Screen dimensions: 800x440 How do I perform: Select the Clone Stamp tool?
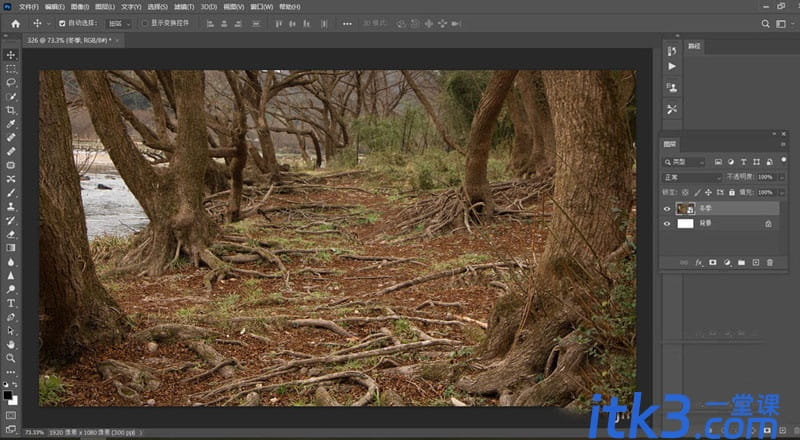(x=11, y=207)
